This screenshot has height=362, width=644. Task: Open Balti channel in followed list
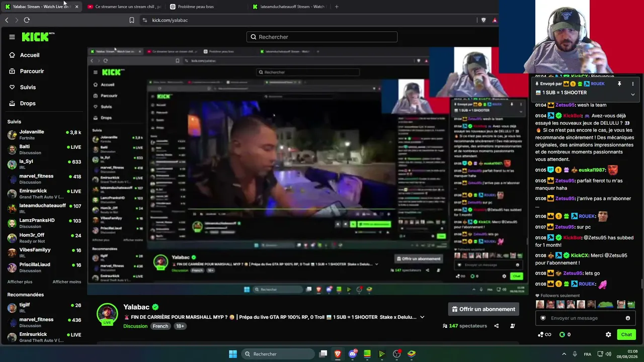coord(44,149)
